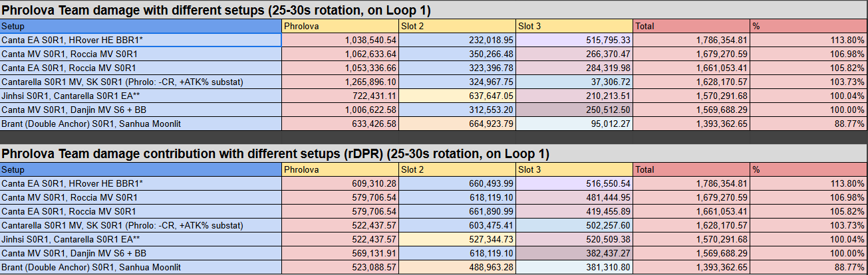Select the cell showing 350,266.48
The height and width of the screenshot is (275, 868).
[x=458, y=54]
